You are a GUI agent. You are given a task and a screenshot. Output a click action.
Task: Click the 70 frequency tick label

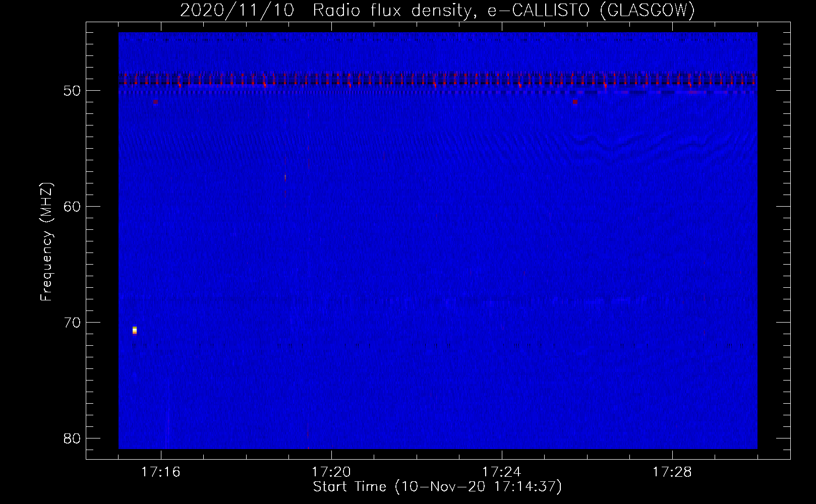tap(72, 323)
